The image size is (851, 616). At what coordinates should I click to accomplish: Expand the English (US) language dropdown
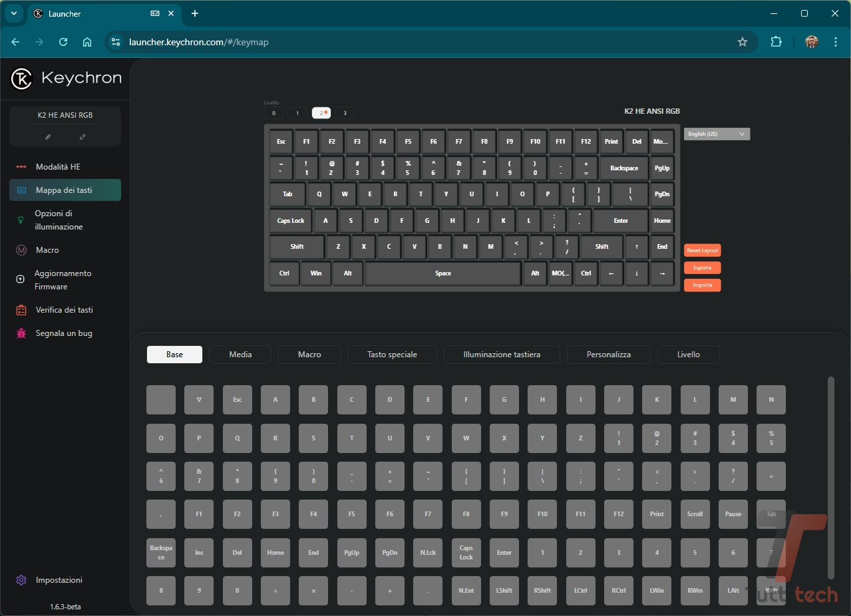click(x=717, y=134)
